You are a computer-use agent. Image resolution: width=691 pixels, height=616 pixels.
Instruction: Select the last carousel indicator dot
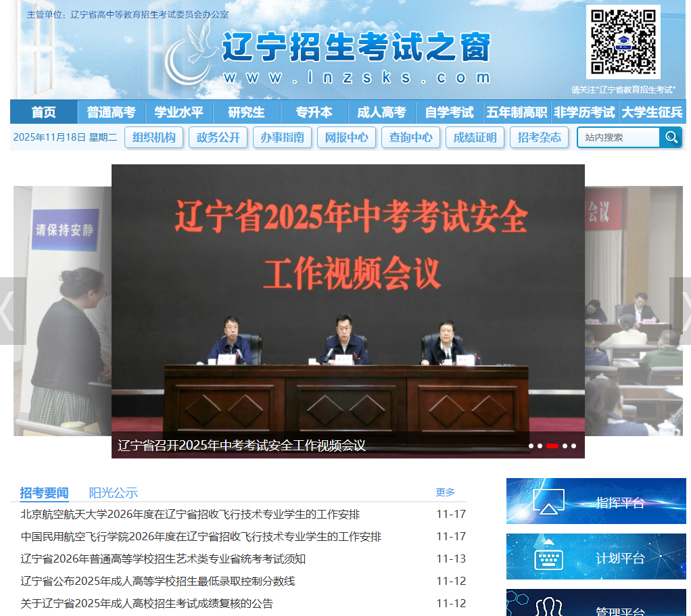573,446
